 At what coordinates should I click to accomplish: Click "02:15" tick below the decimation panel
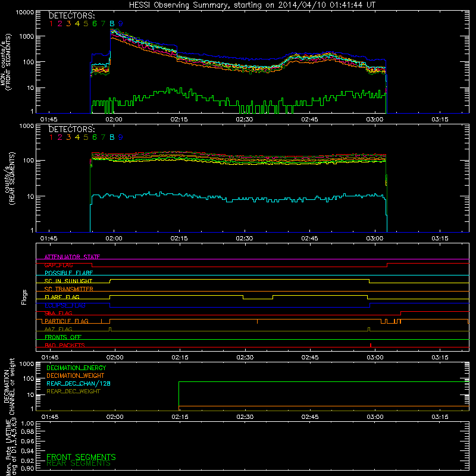[x=180, y=417]
